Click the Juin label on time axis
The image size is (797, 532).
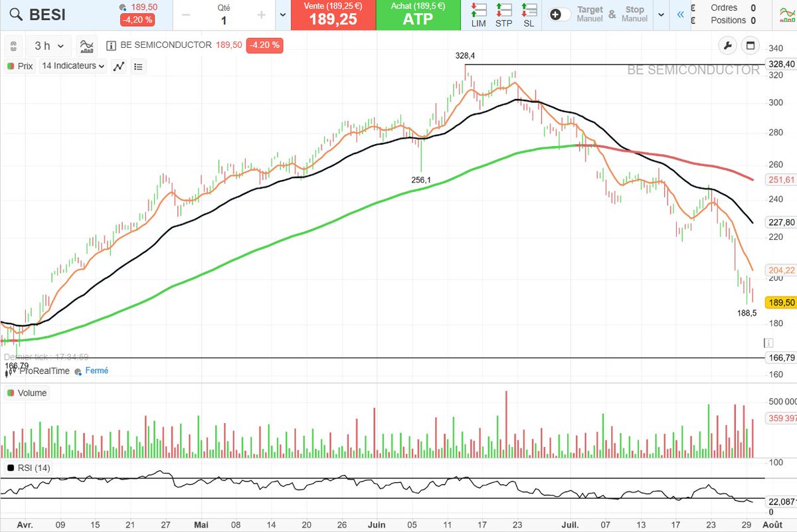(377, 524)
